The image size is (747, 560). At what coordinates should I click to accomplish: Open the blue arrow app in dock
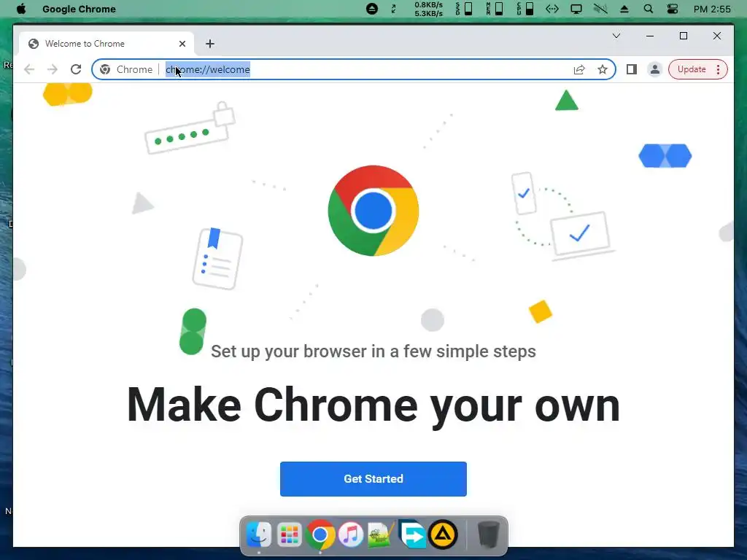coord(411,534)
